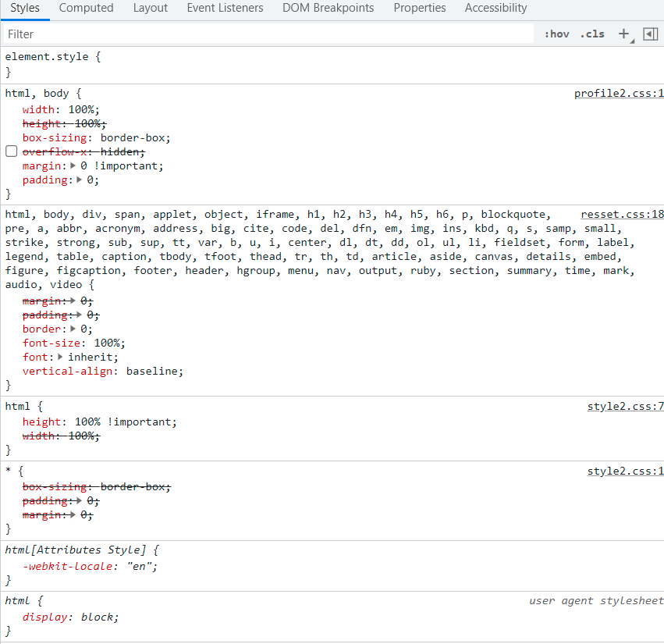Image resolution: width=664 pixels, height=644 pixels.
Task: Expand struck-out margin in resset.css rule
Action: [73, 301]
